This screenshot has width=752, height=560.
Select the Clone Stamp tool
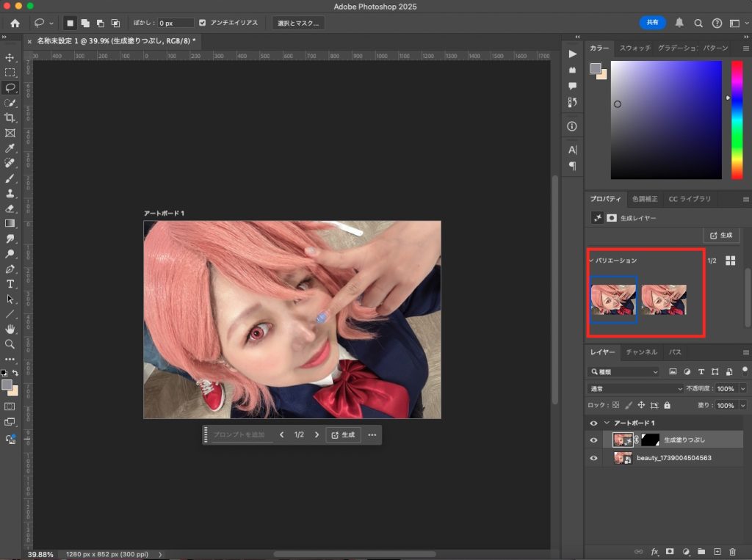point(10,193)
